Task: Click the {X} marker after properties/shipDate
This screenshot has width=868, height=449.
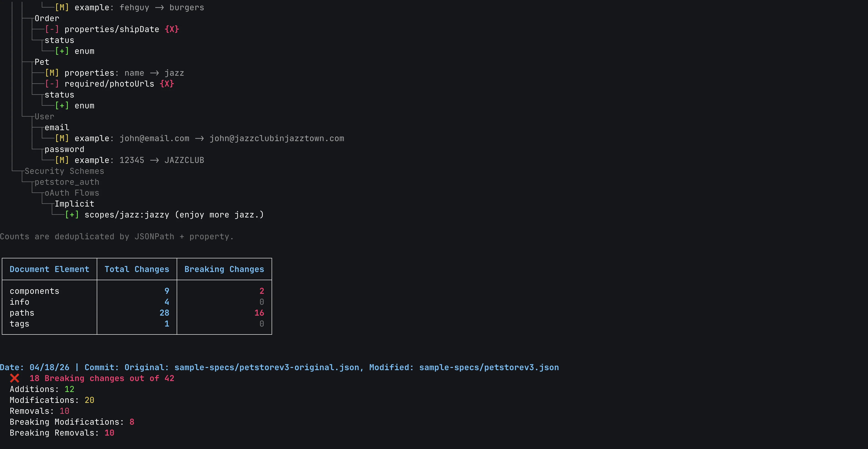Action: pyautogui.click(x=172, y=29)
